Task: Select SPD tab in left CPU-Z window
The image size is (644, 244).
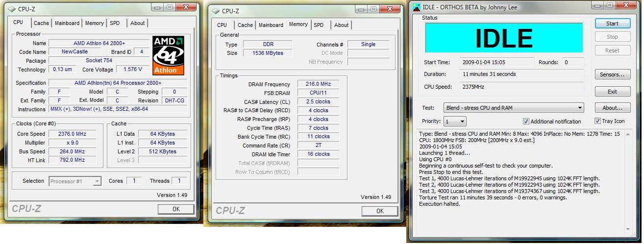Action: point(115,23)
